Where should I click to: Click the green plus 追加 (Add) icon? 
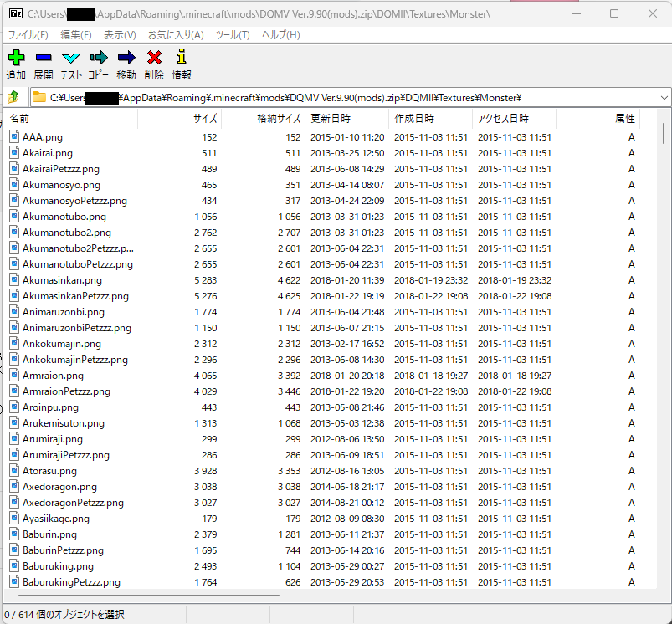tap(16, 58)
